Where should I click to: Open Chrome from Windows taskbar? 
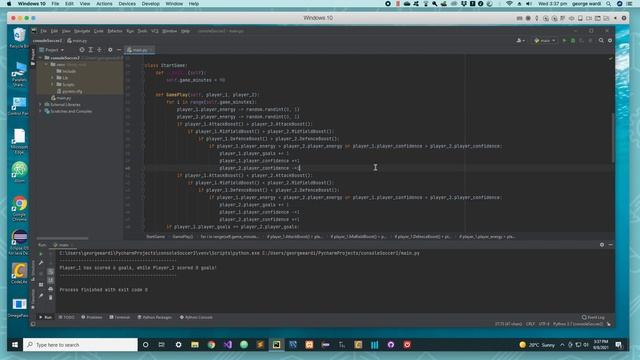(x=211, y=345)
